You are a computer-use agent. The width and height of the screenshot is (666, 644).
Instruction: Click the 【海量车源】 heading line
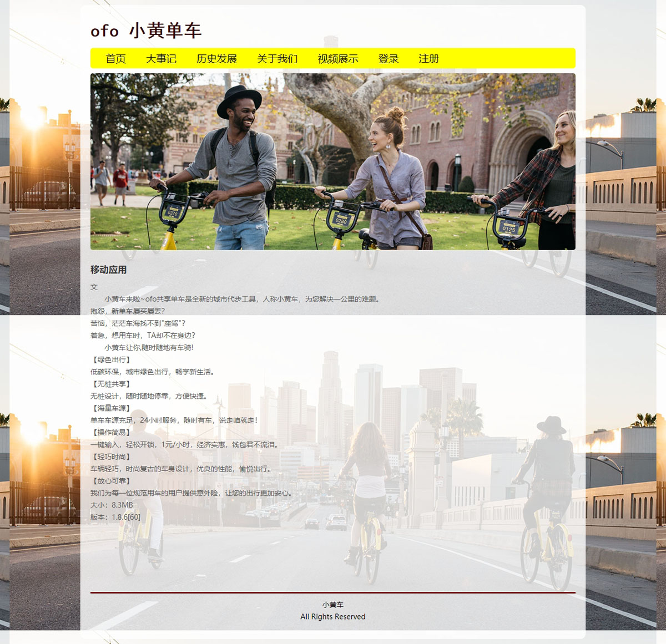[x=112, y=408]
